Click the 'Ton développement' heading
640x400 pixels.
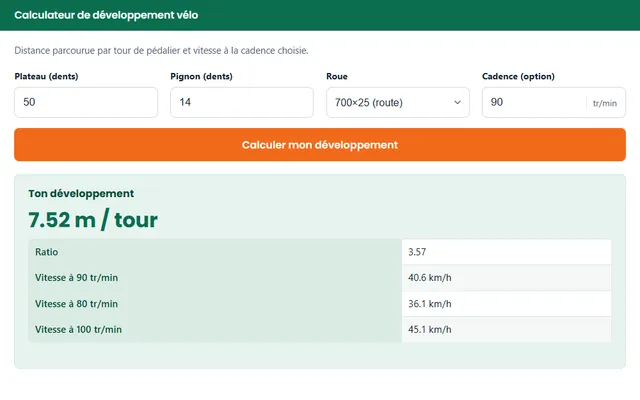(81, 193)
